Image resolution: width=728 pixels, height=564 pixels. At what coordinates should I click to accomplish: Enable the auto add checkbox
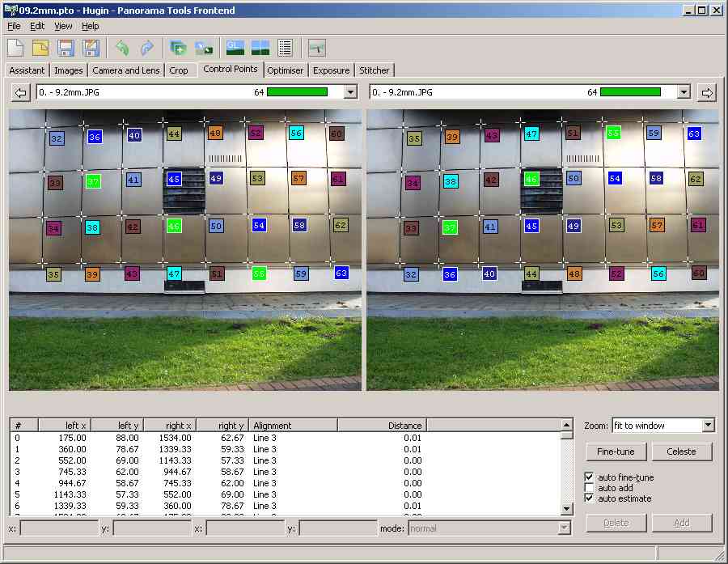coord(589,488)
